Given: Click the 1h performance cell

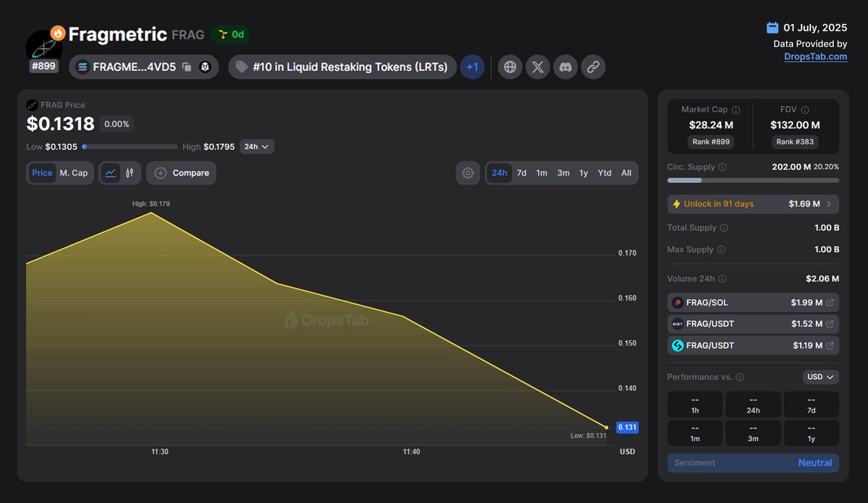Looking at the screenshot, I should (695, 405).
